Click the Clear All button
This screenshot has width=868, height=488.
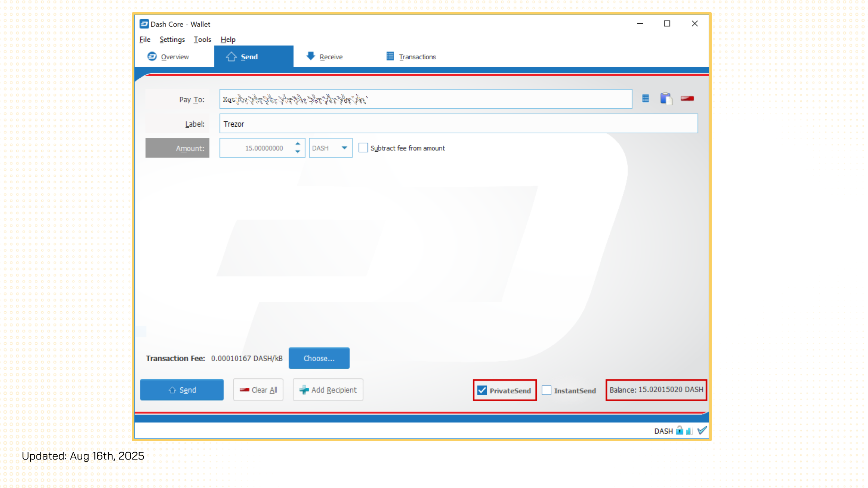(x=258, y=390)
